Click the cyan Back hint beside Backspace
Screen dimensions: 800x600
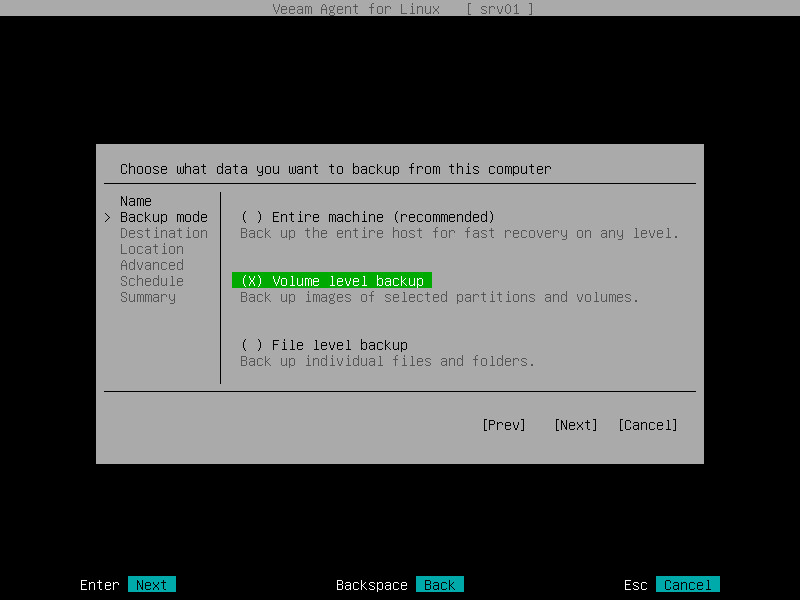pyautogui.click(x=440, y=584)
